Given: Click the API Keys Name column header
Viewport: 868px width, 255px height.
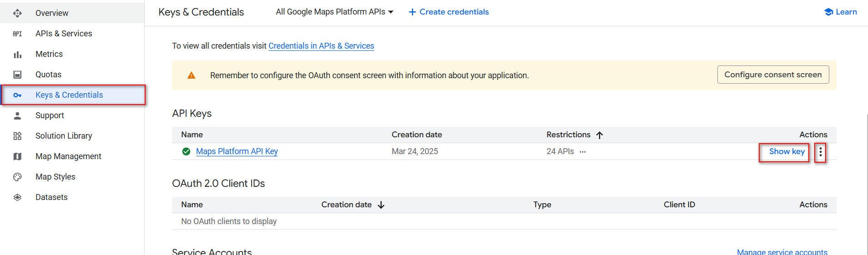Looking at the screenshot, I should point(192,135).
